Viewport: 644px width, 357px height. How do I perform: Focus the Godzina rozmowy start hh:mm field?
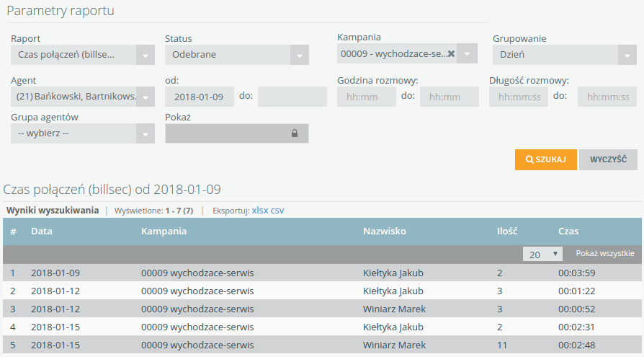pyautogui.click(x=367, y=97)
